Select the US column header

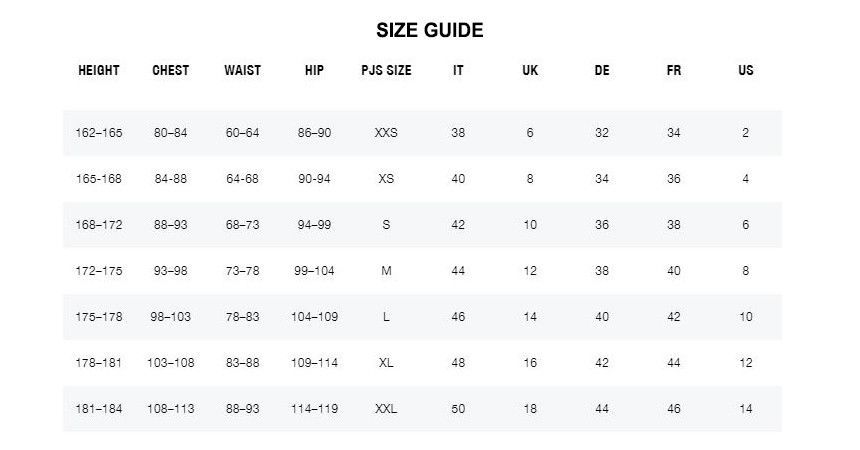[x=746, y=71]
